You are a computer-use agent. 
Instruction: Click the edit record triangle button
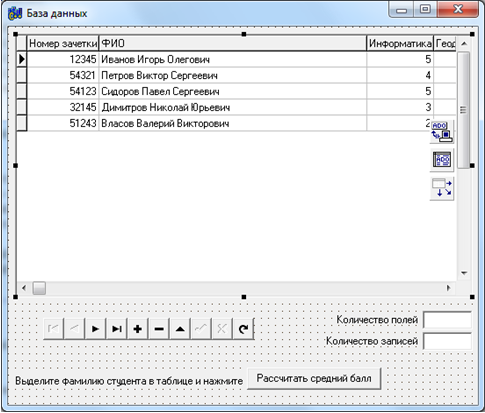(180, 329)
